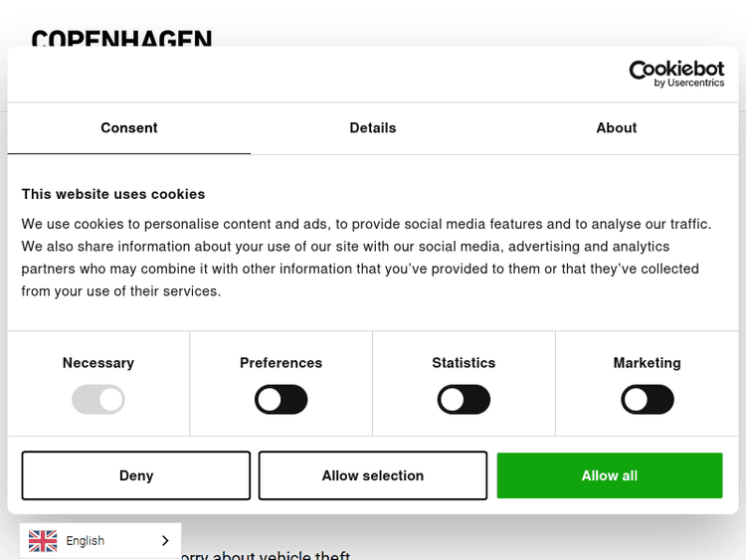Screen dimensions: 746x560
Task: Click the Cookiebot by Usercentrics logo
Action: coord(676,74)
